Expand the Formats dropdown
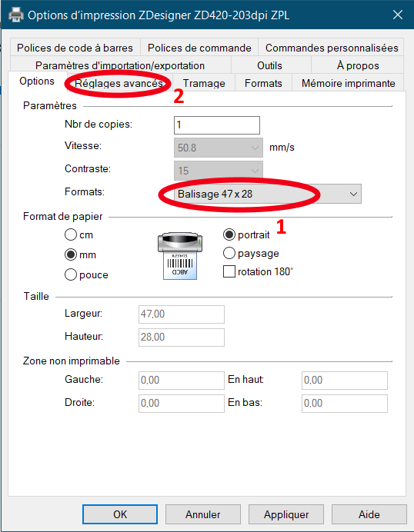This screenshot has width=414, height=532. click(x=268, y=194)
